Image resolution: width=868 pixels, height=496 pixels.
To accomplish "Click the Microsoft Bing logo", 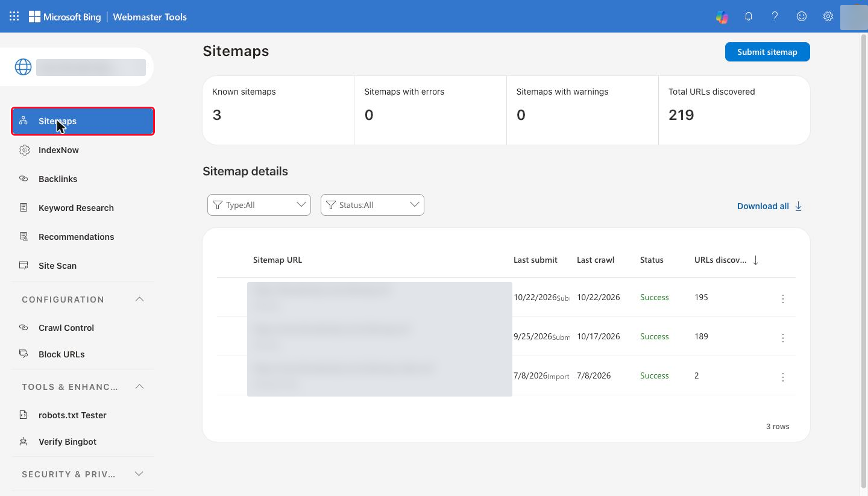I will pos(64,17).
